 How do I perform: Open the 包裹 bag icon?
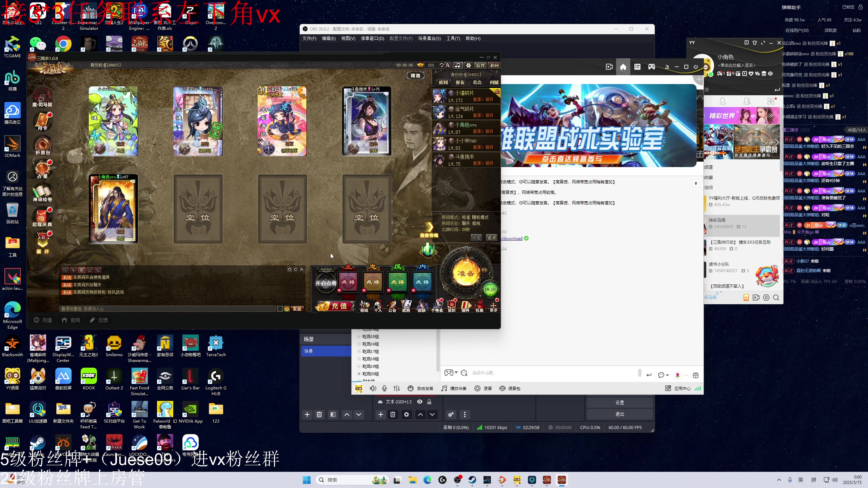479,306
